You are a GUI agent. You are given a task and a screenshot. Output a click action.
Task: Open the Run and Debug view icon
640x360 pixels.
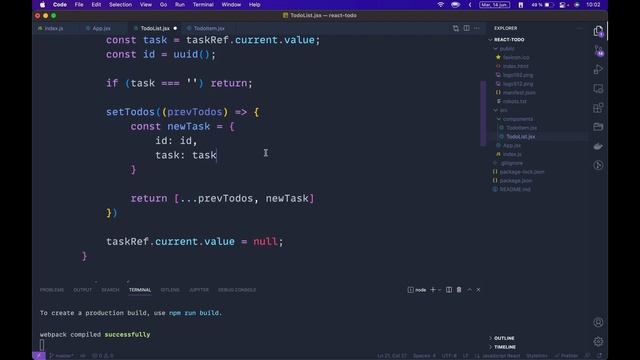[598, 69]
